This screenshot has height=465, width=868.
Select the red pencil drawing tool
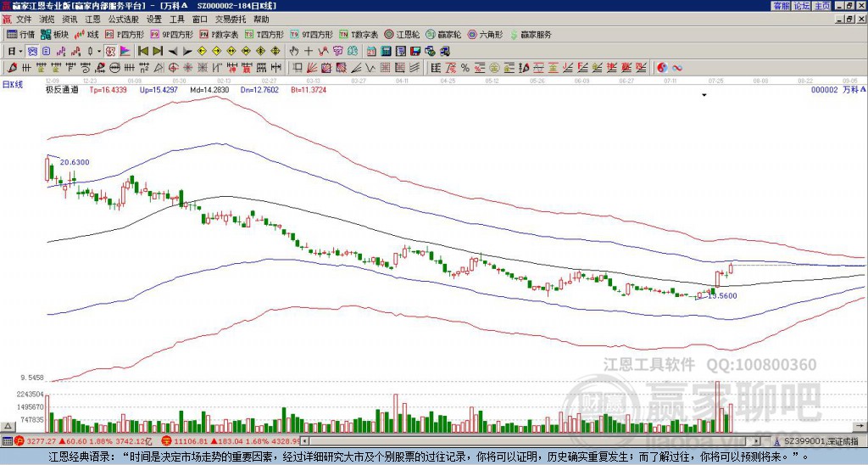(x=12, y=68)
